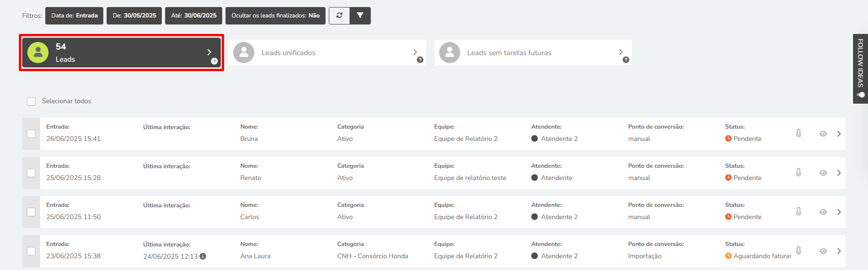Click the Aguardando faturar status icon

tap(728, 256)
